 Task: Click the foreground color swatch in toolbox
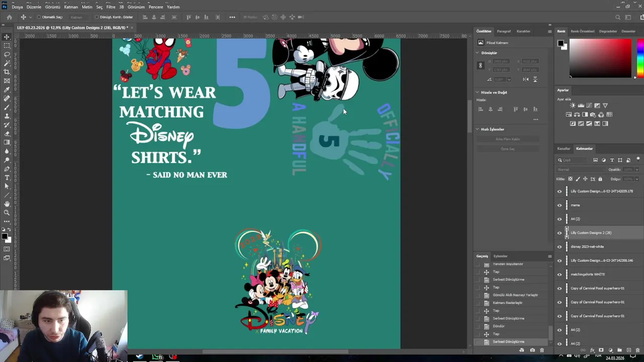[5, 236]
